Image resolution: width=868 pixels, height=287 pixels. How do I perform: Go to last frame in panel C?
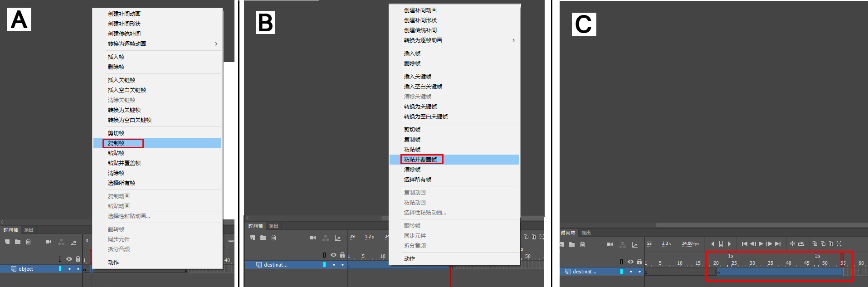(x=778, y=244)
